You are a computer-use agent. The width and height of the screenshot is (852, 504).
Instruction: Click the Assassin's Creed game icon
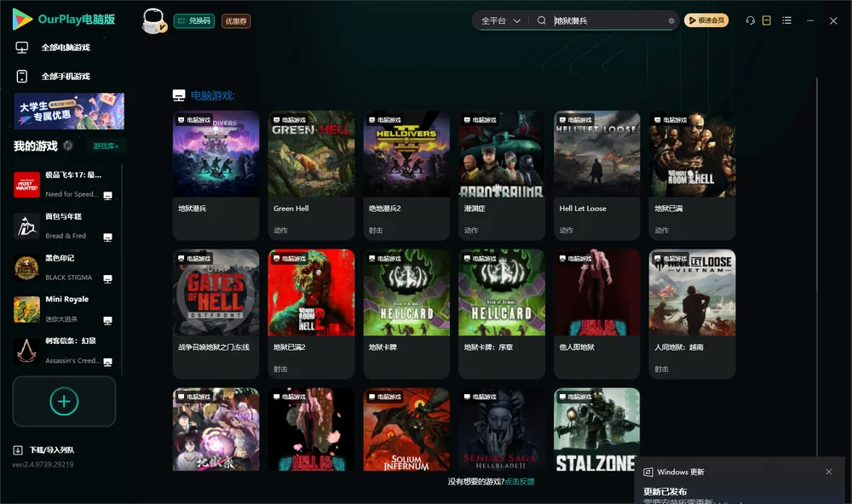[26, 351]
